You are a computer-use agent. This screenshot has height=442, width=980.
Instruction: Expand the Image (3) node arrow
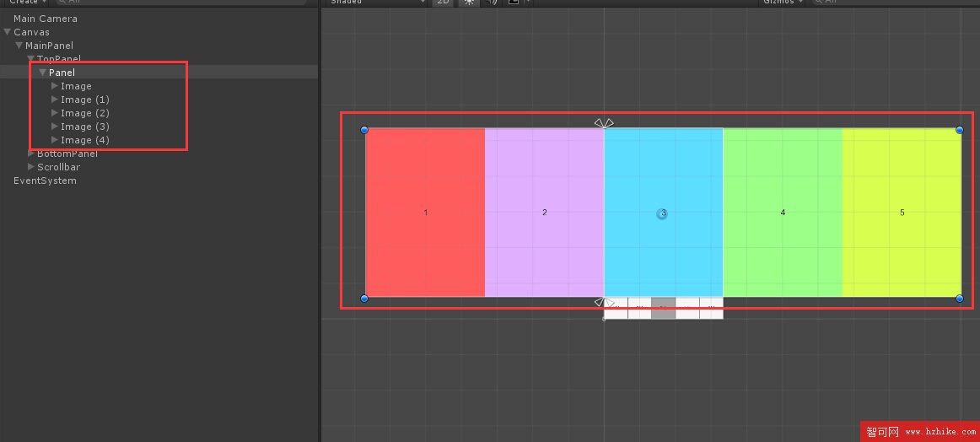pyautogui.click(x=54, y=127)
